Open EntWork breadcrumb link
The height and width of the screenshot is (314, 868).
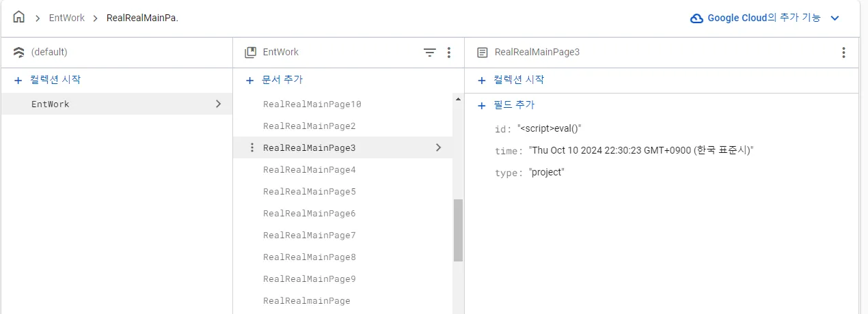(67, 18)
